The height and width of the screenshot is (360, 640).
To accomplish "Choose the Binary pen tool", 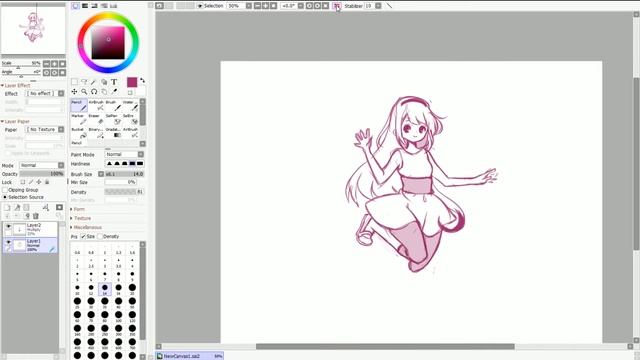I will [96, 133].
